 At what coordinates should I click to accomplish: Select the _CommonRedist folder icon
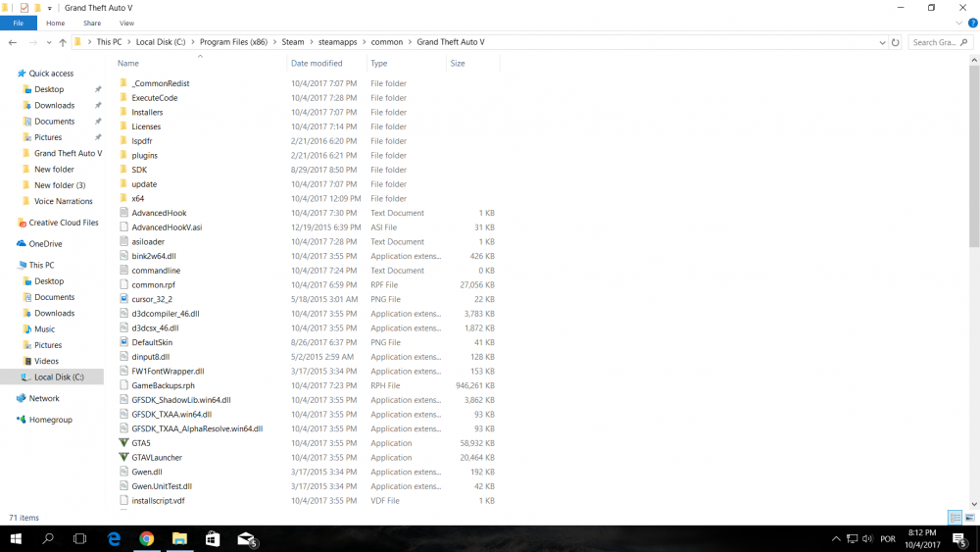(123, 83)
